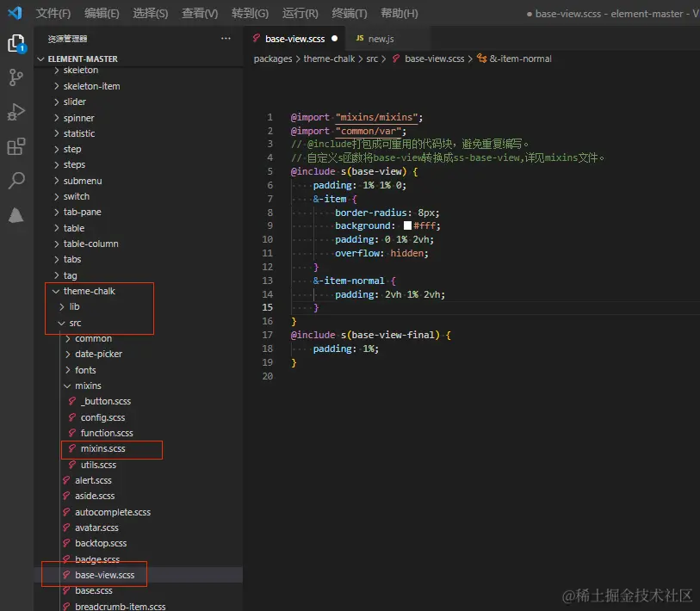700x611 pixels.
Task: Click the alert.scss file icon
Action: pos(66,480)
